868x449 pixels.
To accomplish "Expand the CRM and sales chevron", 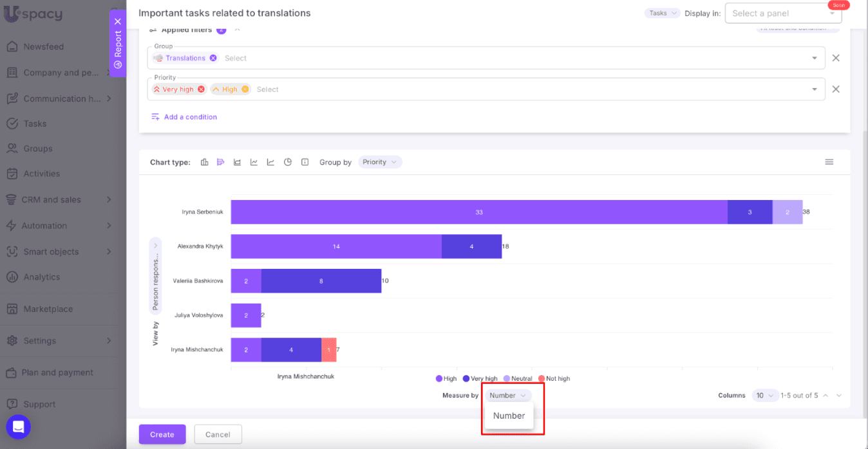I will coord(109,199).
